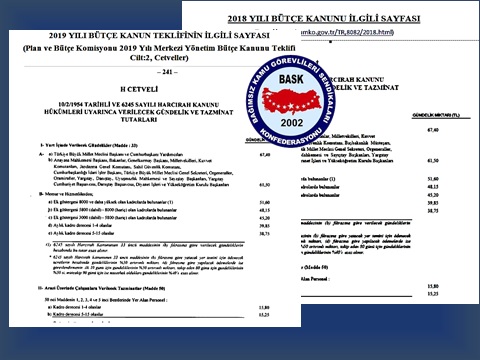Click the value 61,50 on the 2019 page
This screenshot has width=480, height=360.
(x=265, y=185)
